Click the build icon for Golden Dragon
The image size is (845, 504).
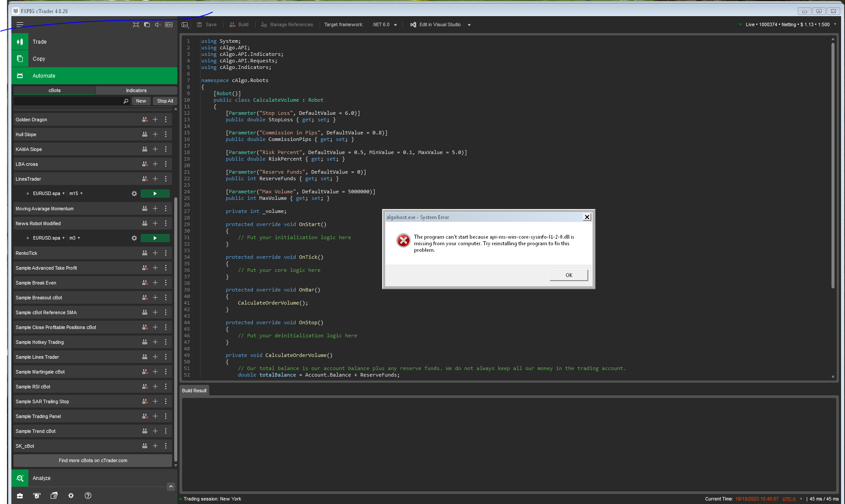(145, 120)
